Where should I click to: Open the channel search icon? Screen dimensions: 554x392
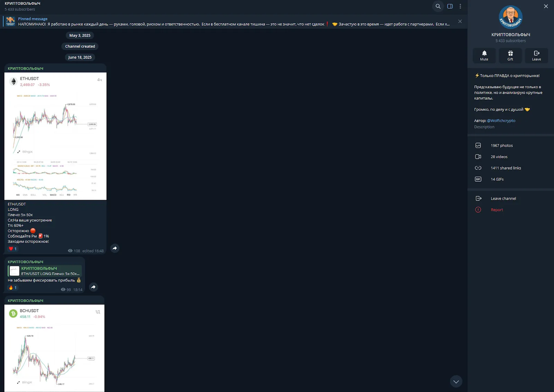(x=438, y=6)
